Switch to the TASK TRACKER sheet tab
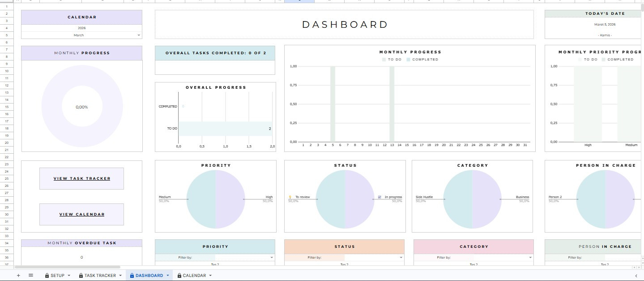The width and height of the screenshot is (644, 281). coord(100,276)
